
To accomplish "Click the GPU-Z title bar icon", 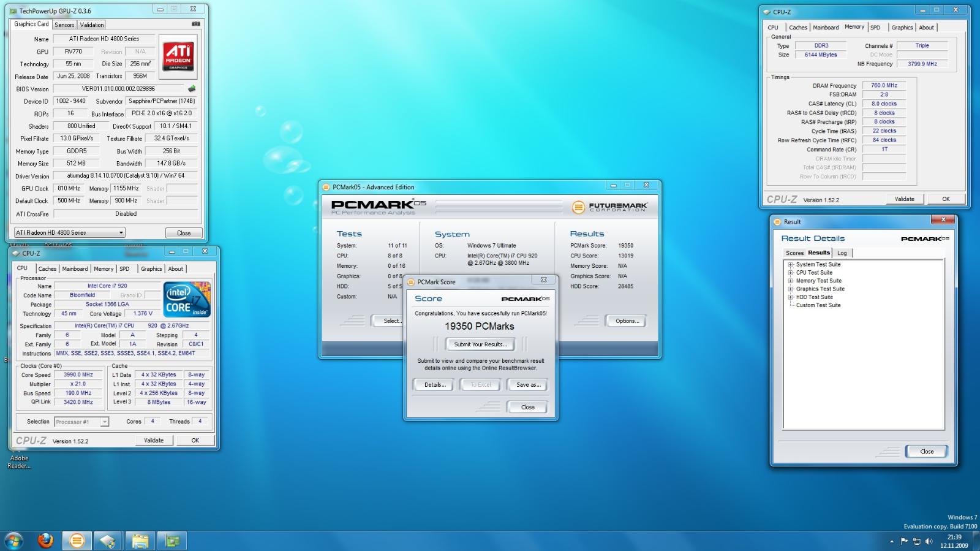I will click(13, 11).
